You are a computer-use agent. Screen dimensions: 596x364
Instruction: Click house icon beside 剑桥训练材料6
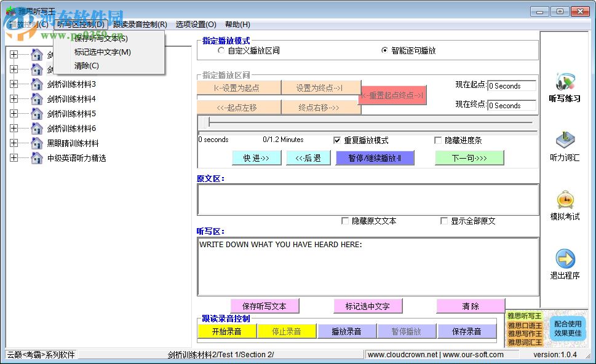pyautogui.click(x=36, y=129)
